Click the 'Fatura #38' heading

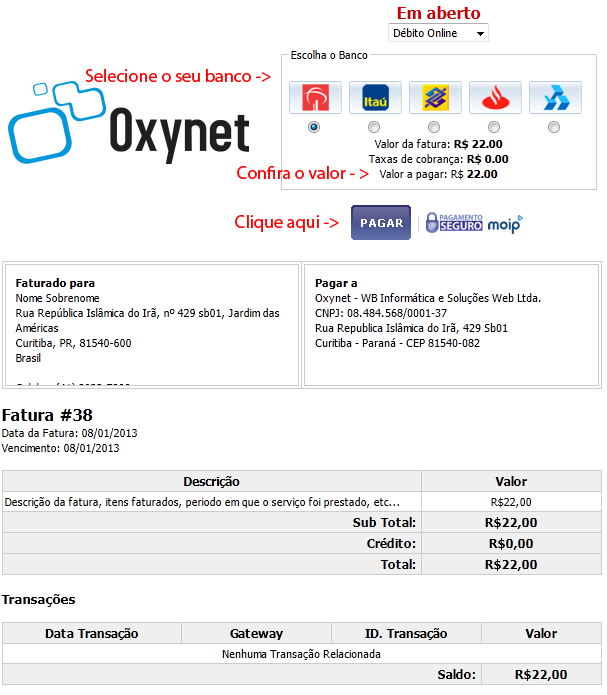47,415
